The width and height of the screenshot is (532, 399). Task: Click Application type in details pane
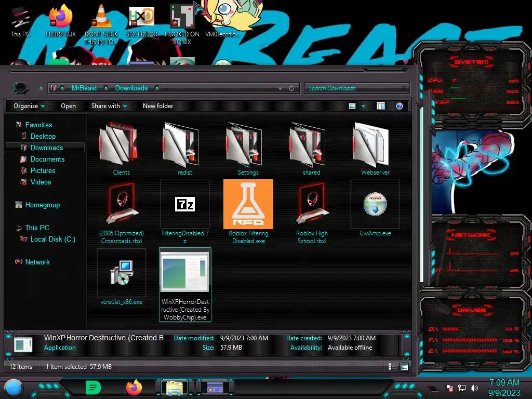[60, 348]
